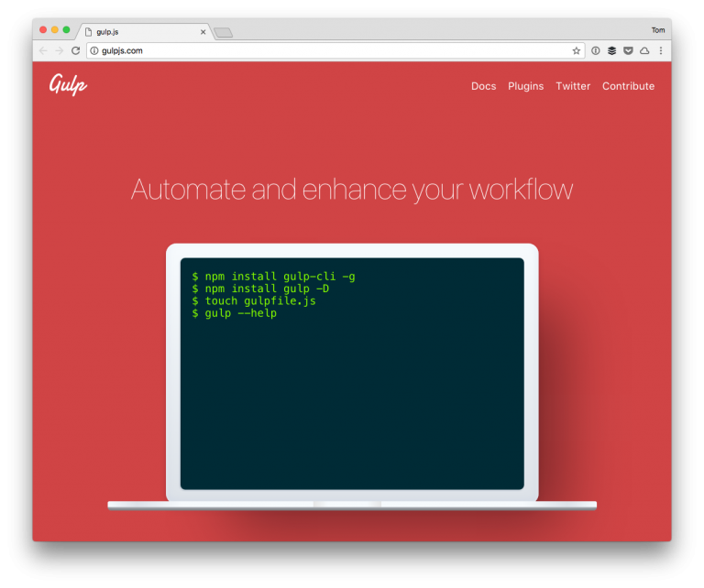Visit the Twitter link in the navigation

[x=573, y=86]
